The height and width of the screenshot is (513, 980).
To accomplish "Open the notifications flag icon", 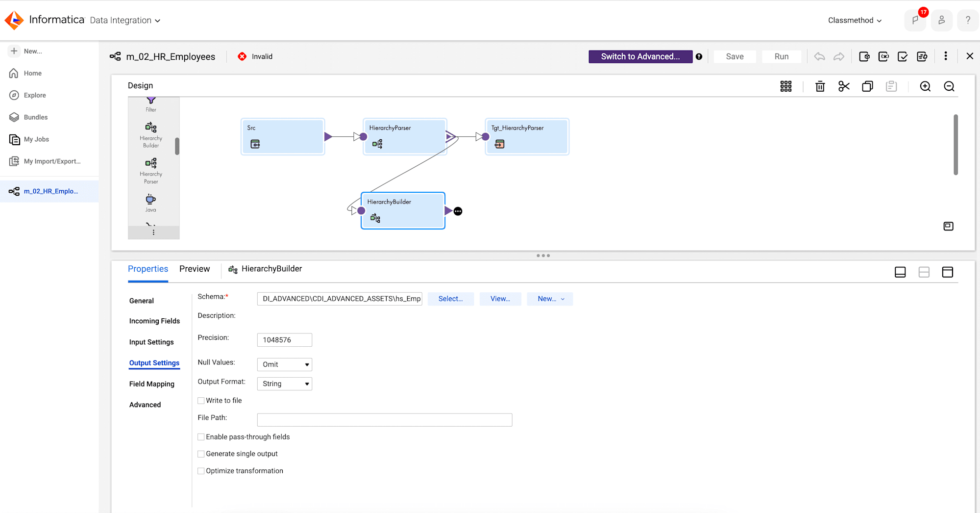I will 915,21.
